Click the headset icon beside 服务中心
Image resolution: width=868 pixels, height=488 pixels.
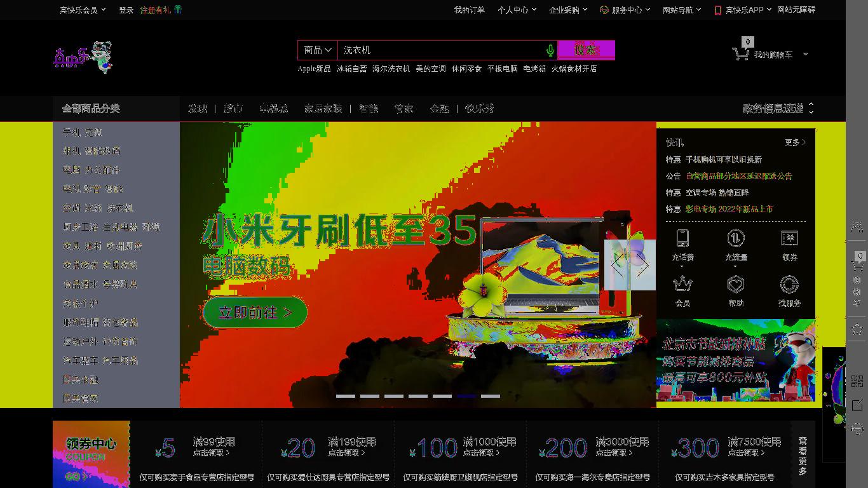604,10
